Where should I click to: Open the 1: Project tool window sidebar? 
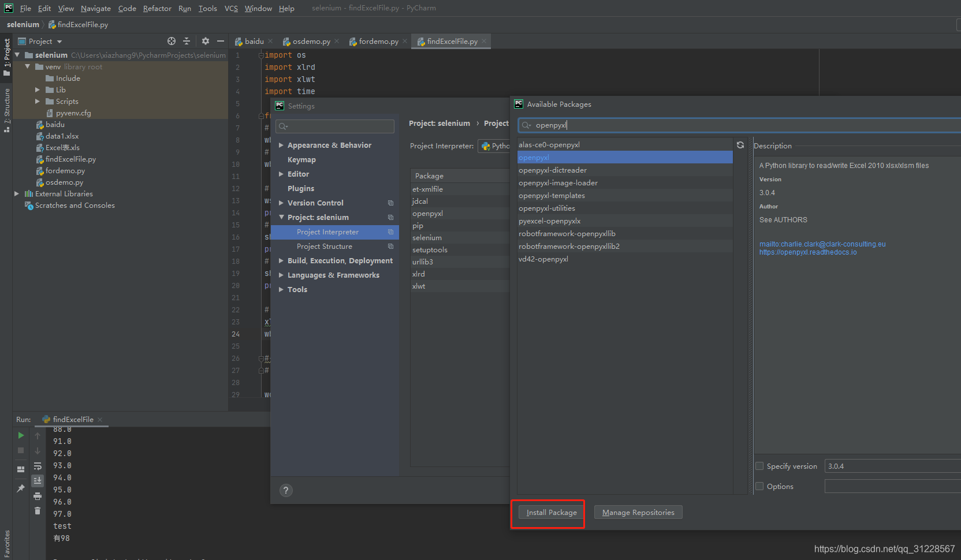point(7,57)
